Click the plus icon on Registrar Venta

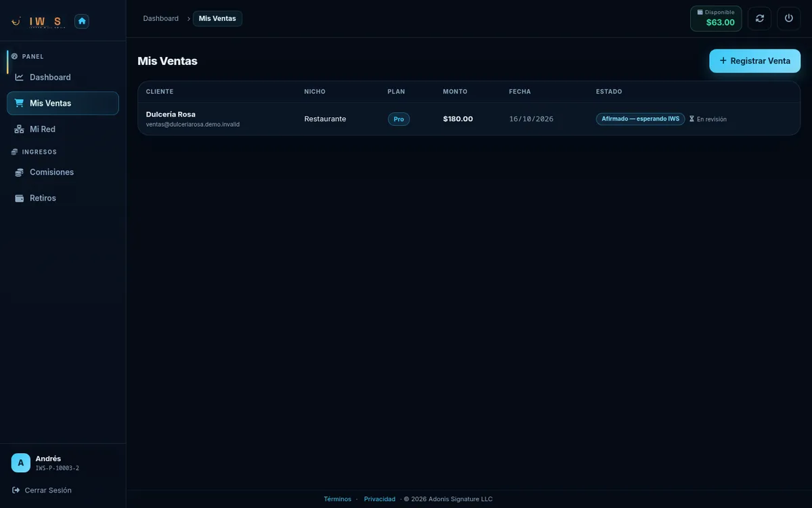click(x=723, y=60)
